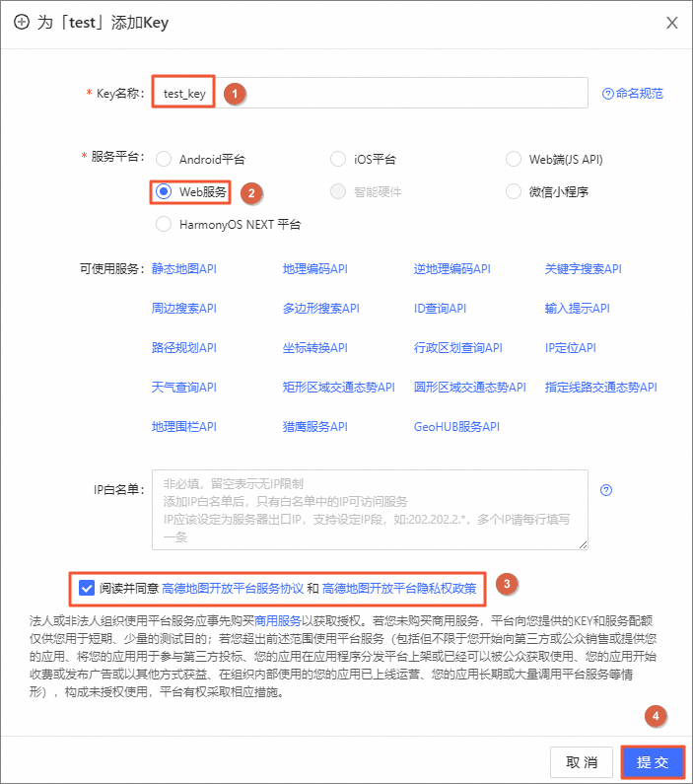Click the plus icon beside the dialog title
Viewport: 693px width, 784px height.
[x=22, y=23]
